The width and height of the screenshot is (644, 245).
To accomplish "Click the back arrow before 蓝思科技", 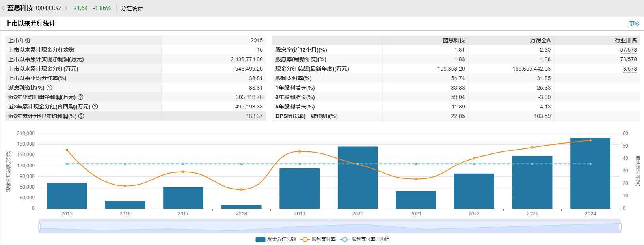I will click(3, 8).
